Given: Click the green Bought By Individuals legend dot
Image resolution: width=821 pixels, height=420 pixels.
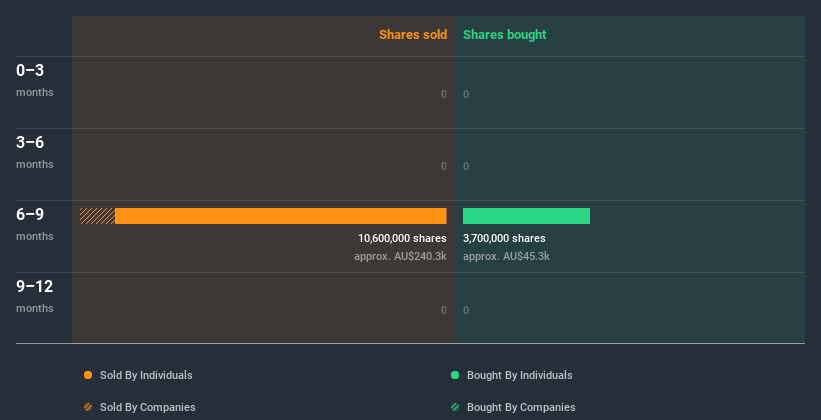Looking at the screenshot, I should pos(455,375).
